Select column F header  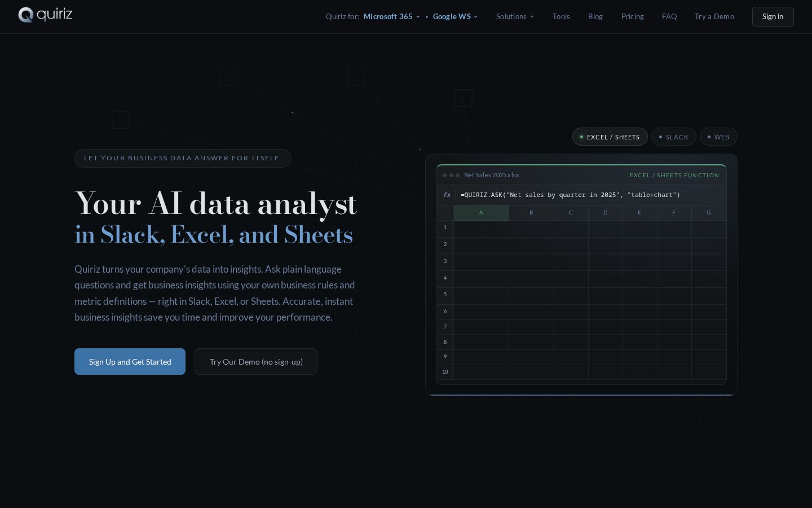[x=674, y=213]
